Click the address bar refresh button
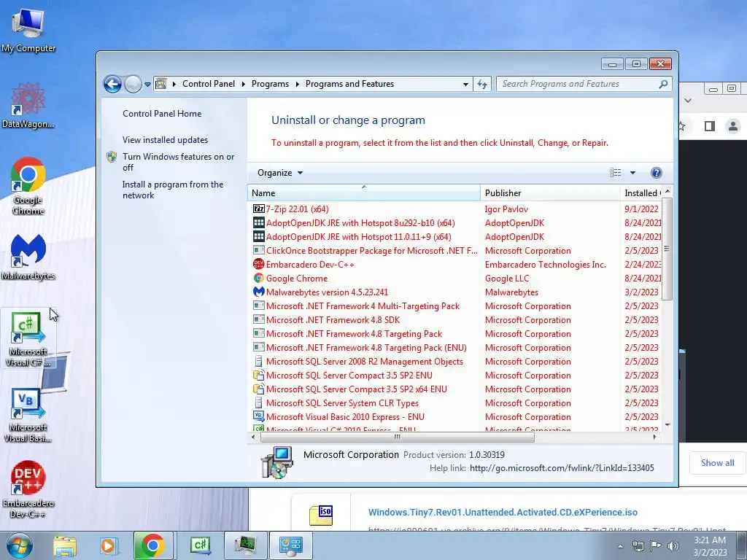 click(482, 85)
